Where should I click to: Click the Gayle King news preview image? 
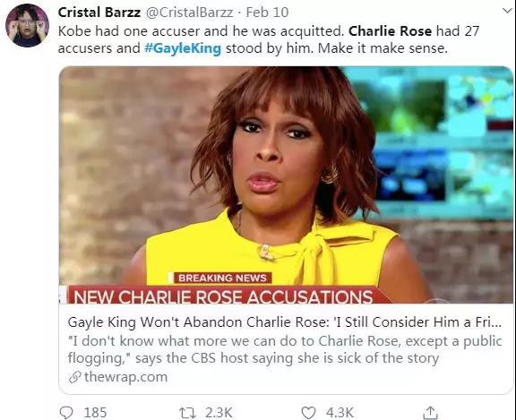[x=286, y=184]
